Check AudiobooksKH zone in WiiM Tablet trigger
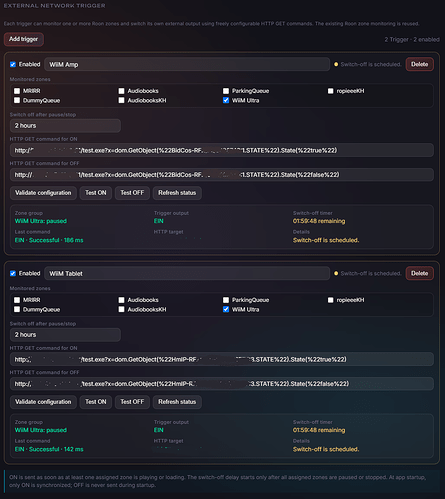 [121, 309]
